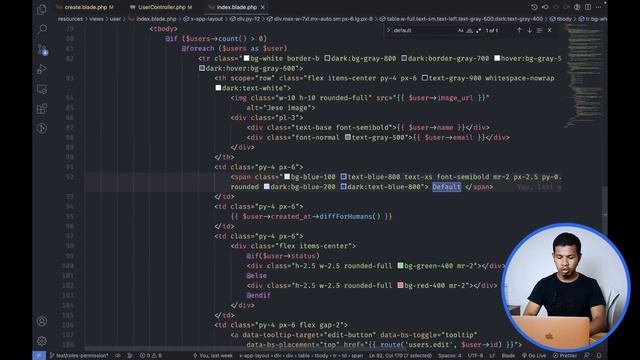Click the bg-red-400 color swatch
The height and width of the screenshot is (360, 640).
coord(400,285)
